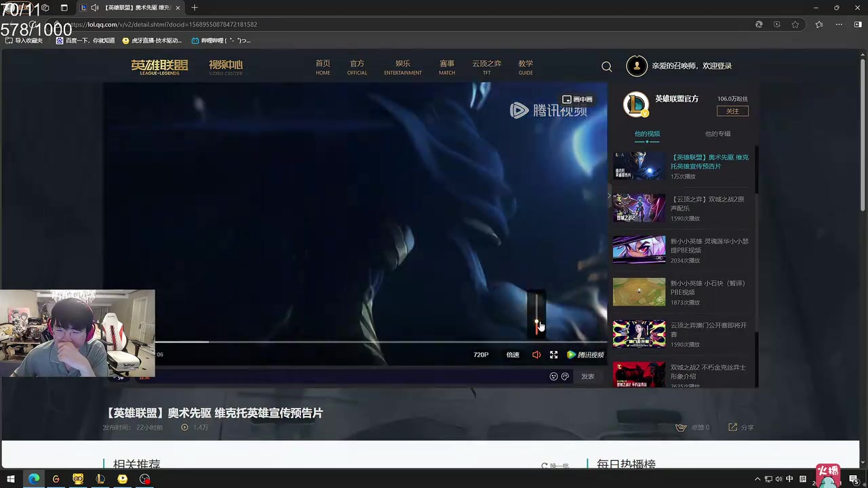
Task: Open the Tencent Video (腾讯视频) logo link
Action: click(585, 354)
